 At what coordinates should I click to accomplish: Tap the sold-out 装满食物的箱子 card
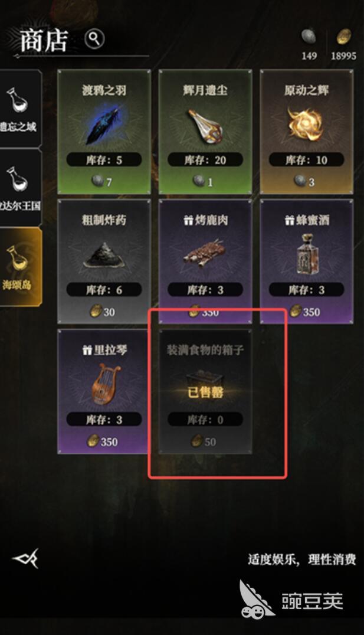205,391
